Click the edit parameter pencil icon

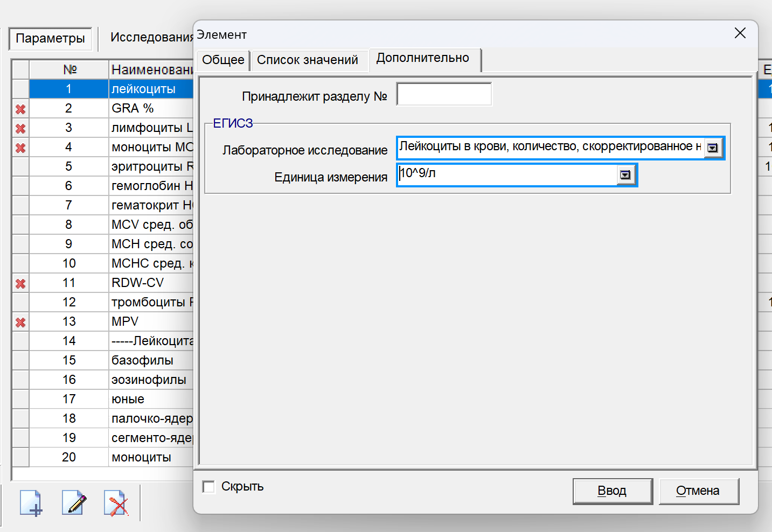(x=73, y=503)
